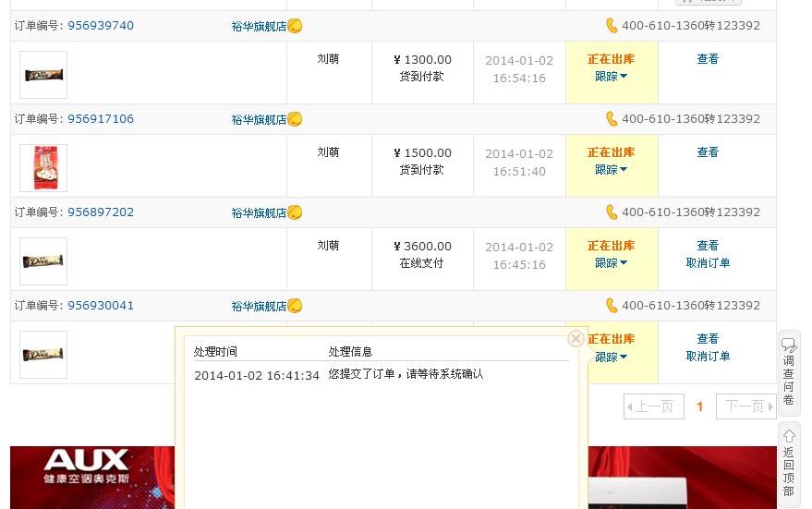Screen dimensions: 812x509
Task: Click 正在出库 status of ¥1300.00 order
Action: click(x=611, y=58)
